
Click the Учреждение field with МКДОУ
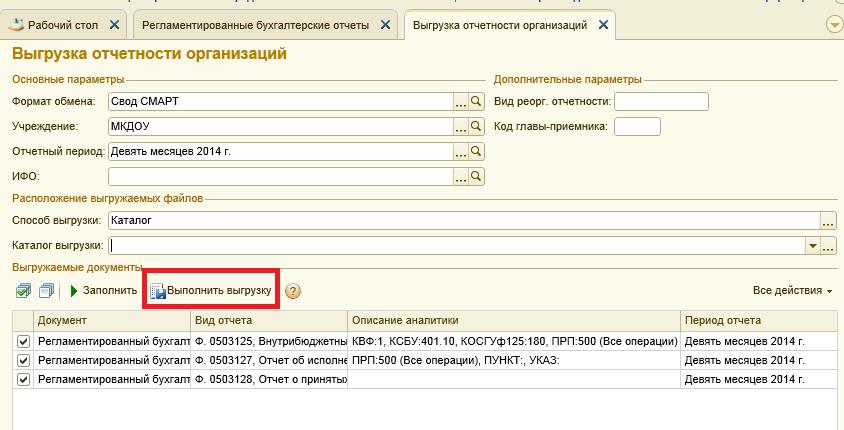click(x=280, y=127)
